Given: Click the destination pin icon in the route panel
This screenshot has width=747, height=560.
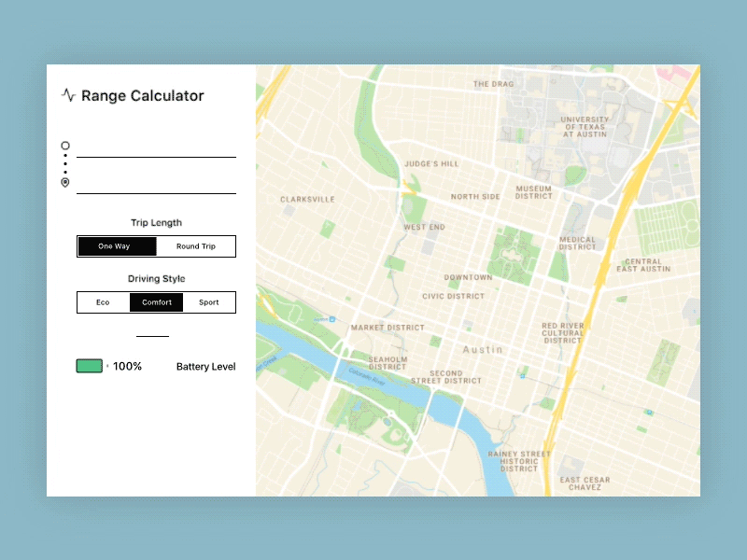Looking at the screenshot, I should 64,182.
